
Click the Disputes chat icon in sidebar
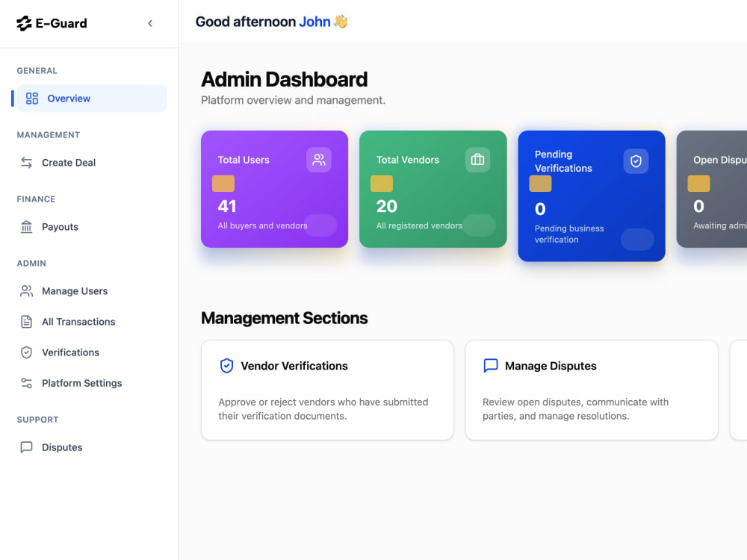coord(27,447)
